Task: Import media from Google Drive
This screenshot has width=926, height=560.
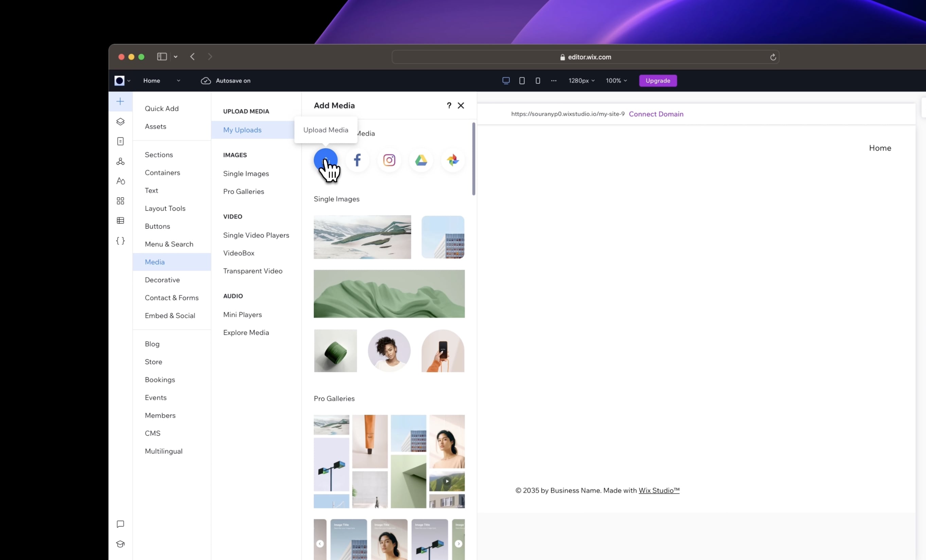Action: (x=421, y=161)
